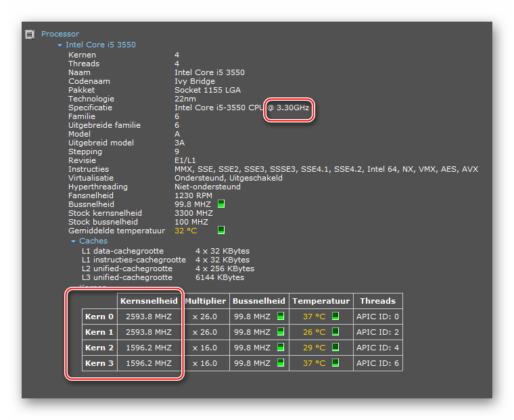Click Kern 3 bus speed graph icon
The width and height of the screenshot is (514, 420).
281,363
